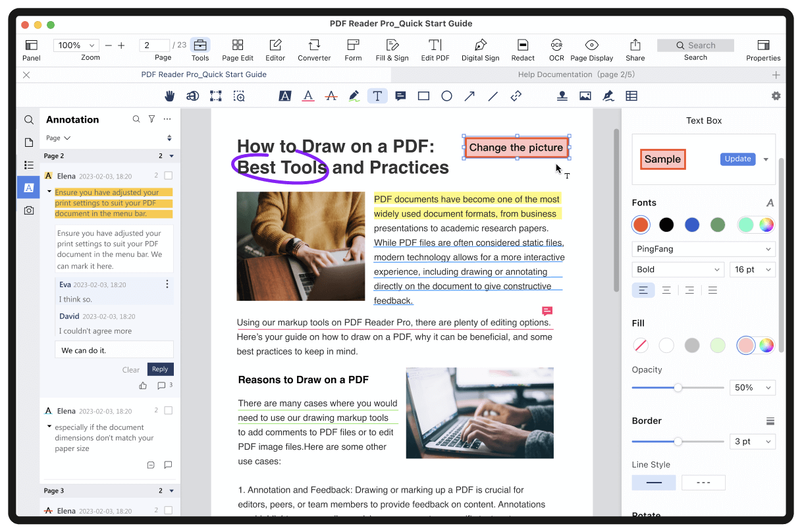Collapse the Page 2 annotation group

pyautogui.click(x=172, y=156)
